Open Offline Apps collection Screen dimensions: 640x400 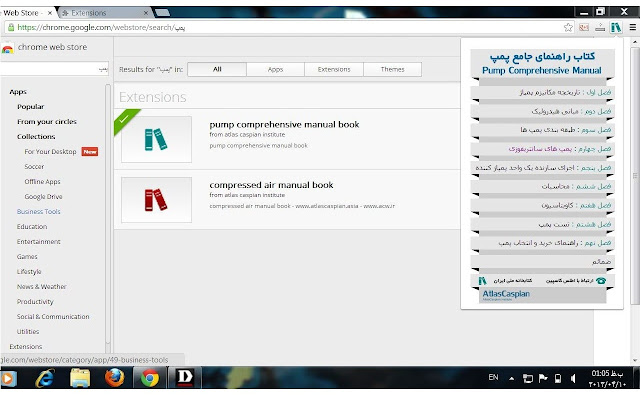42,182
